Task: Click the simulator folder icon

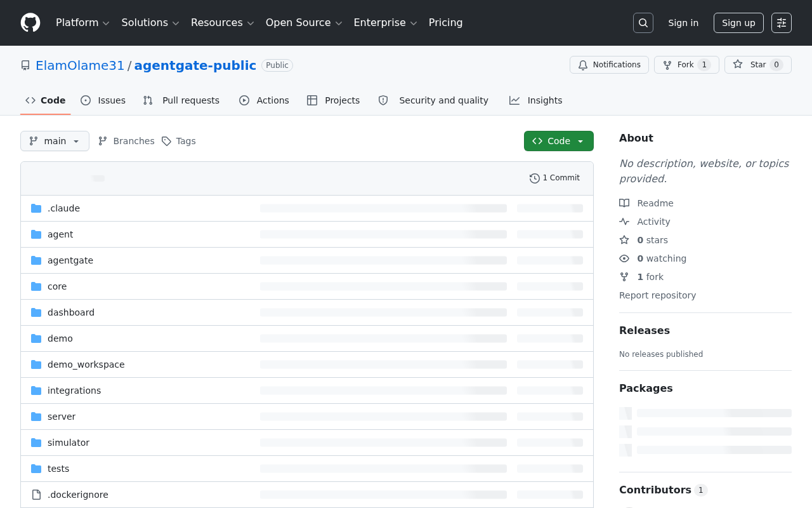Action: tap(36, 443)
